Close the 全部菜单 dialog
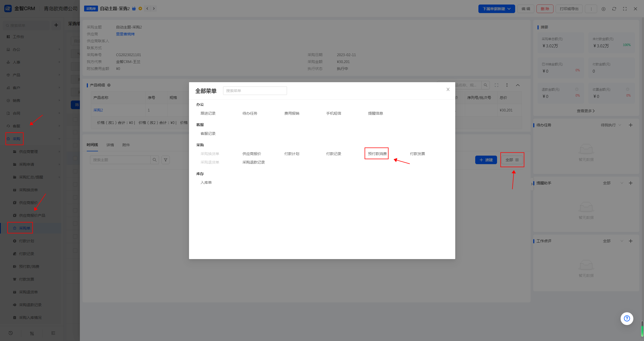Image resolution: width=644 pixels, height=341 pixels. point(448,89)
